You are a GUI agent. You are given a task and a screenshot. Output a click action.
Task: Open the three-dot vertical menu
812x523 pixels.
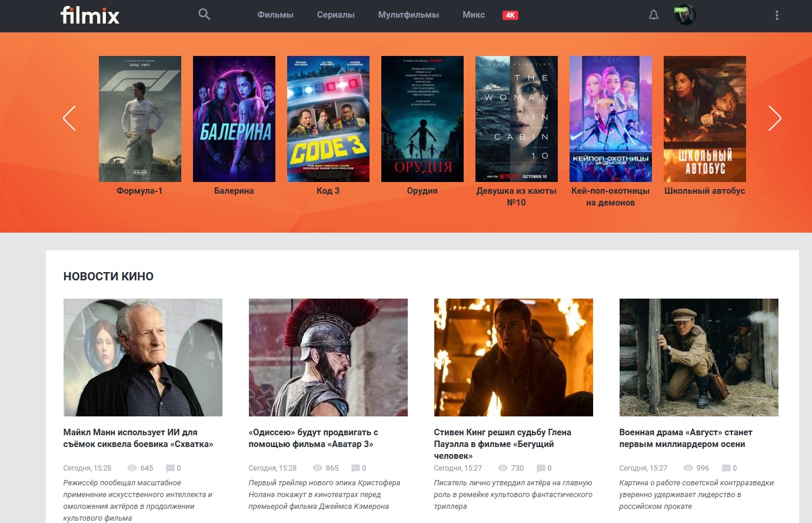(777, 15)
